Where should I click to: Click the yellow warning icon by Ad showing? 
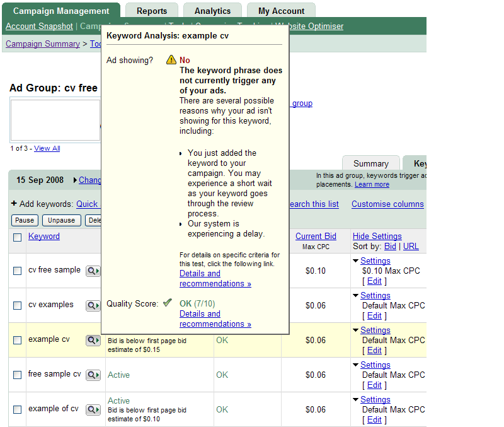click(x=171, y=60)
